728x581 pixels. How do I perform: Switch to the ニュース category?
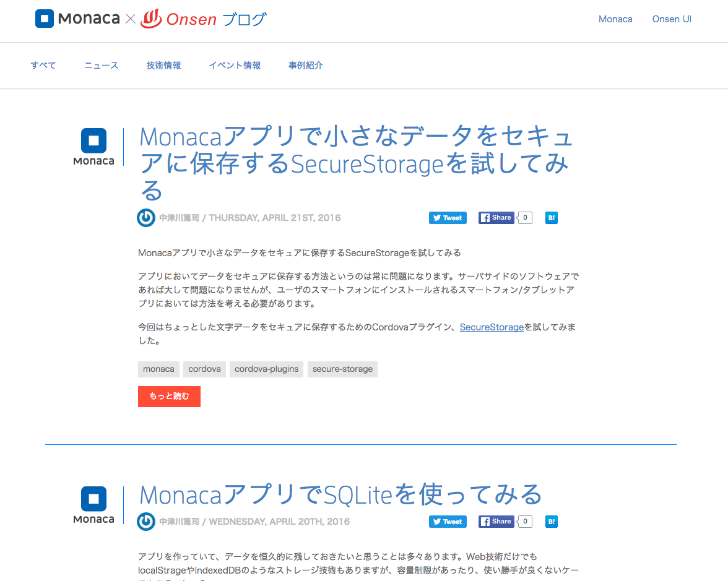[102, 66]
